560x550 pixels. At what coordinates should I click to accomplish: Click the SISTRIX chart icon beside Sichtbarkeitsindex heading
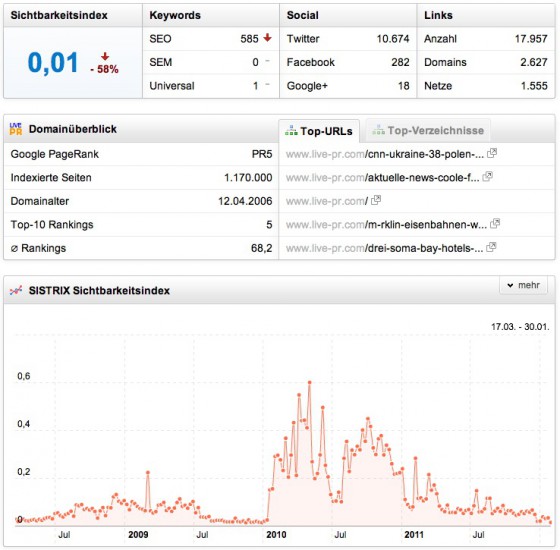[16, 291]
